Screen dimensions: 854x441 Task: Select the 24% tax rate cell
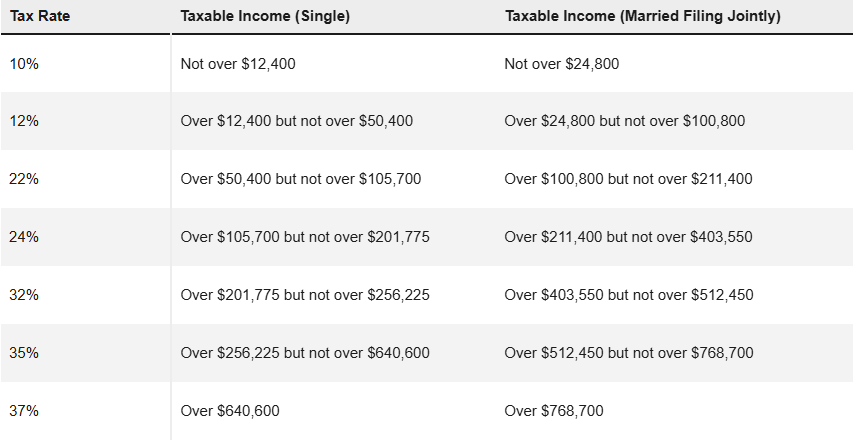(x=25, y=238)
